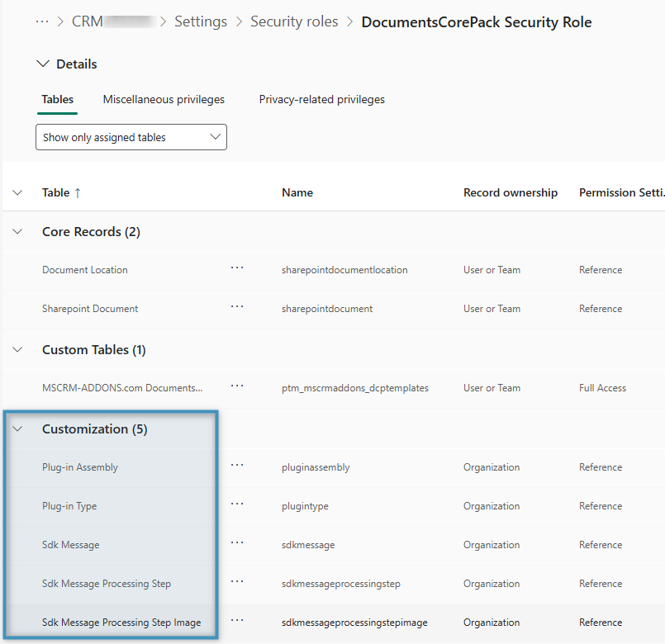Collapse the Core Records group
Viewport: 665px width, 644px height.
[x=18, y=232]
